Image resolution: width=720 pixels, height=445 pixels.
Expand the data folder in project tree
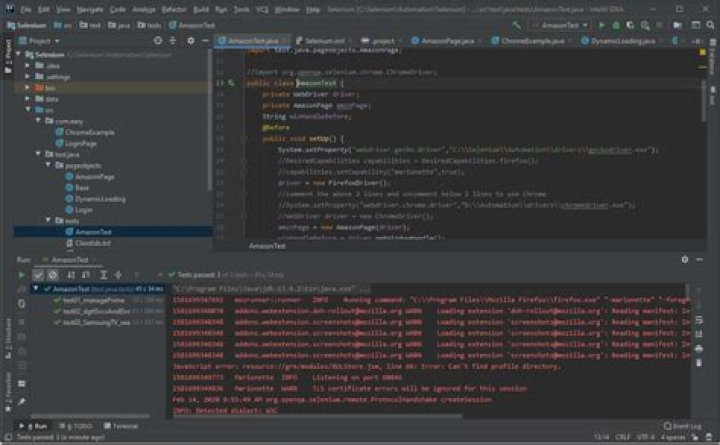pos(28,99)
